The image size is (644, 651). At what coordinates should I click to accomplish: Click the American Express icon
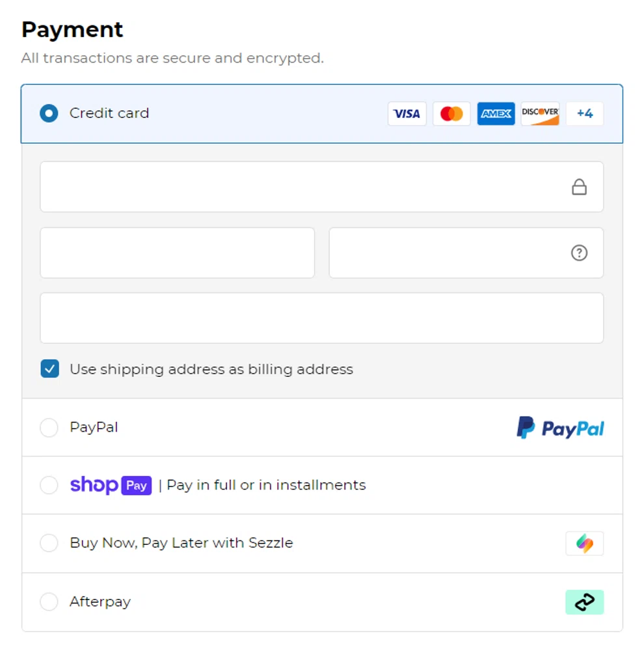click(x=496, y=114)
